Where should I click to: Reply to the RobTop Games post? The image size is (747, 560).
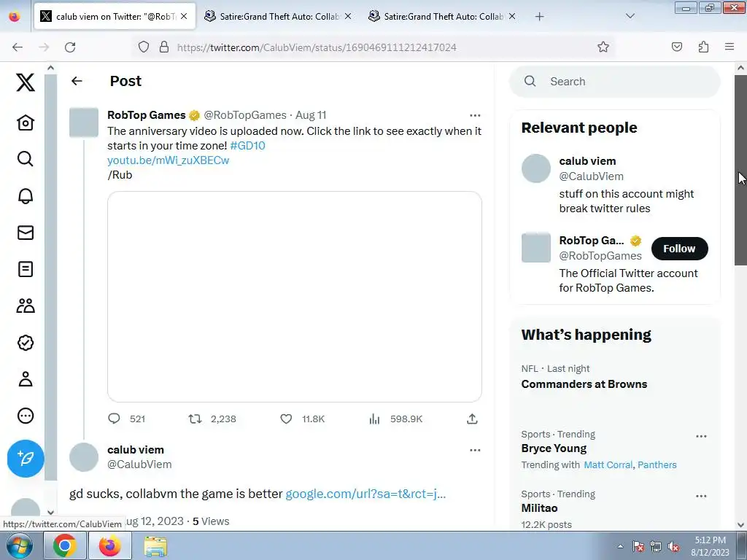click(x=114, y=419)
